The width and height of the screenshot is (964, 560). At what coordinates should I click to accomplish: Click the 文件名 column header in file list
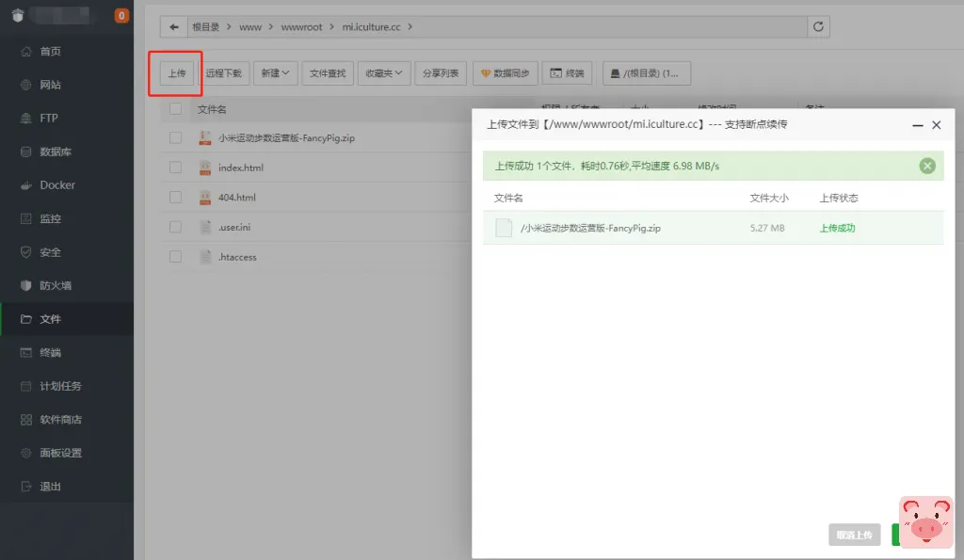click(x=212, y=109)
